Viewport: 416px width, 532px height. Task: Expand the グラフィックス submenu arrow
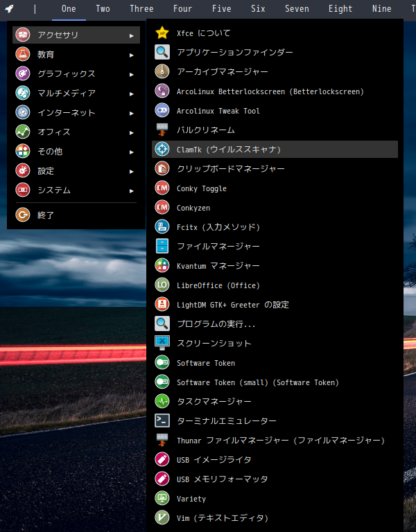pos(132,74)
